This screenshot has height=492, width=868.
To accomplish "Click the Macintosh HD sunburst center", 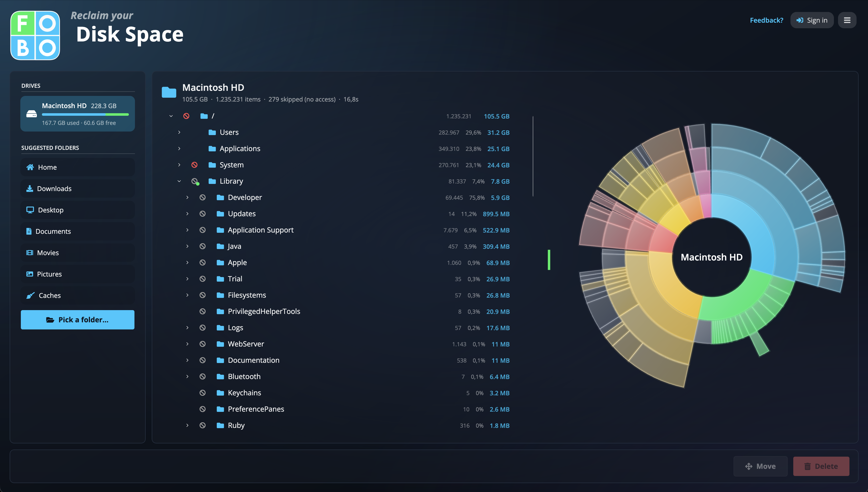I will (x=711, y=257).
